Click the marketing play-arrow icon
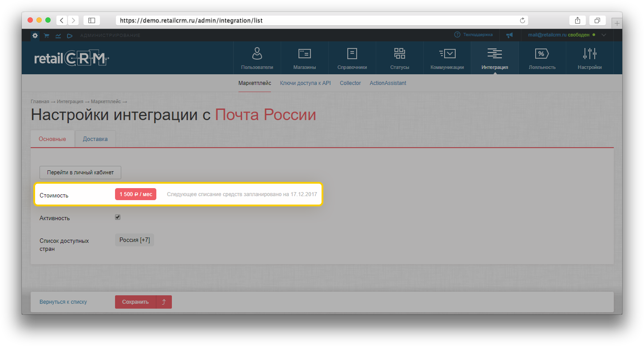The height and width of the screenshot is (346, 644). 70,36
